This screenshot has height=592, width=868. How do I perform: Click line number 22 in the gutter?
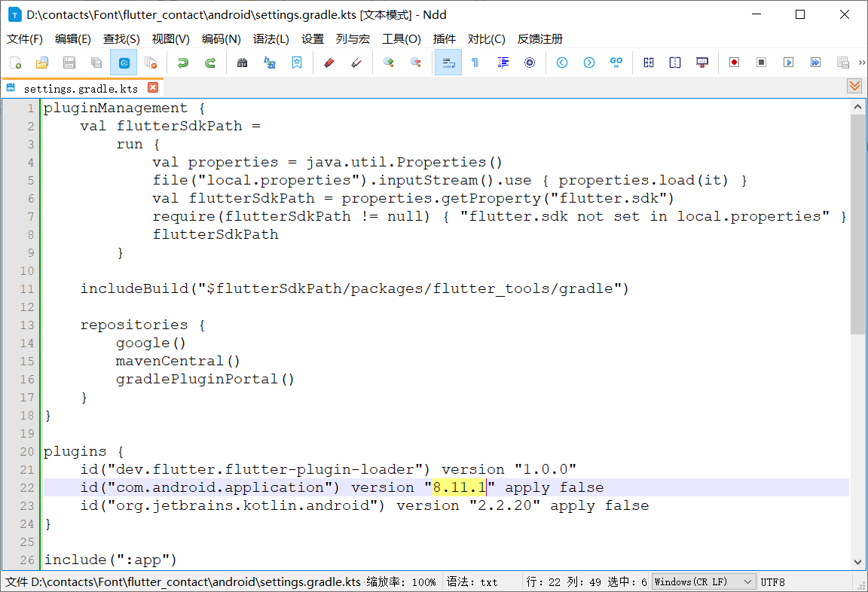26,488
